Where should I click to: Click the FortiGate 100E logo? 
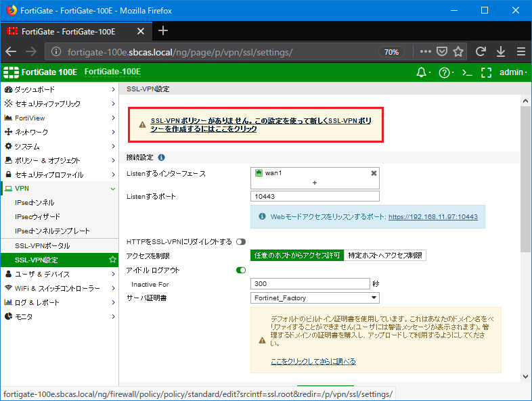pyautogui.click(x=41, y=72)
